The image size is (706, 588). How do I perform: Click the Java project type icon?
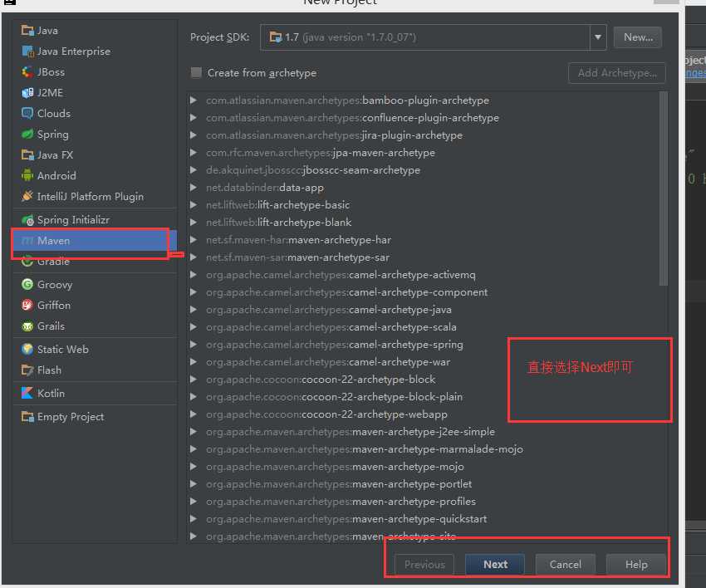pyautogui.click(x=27, y=31)
